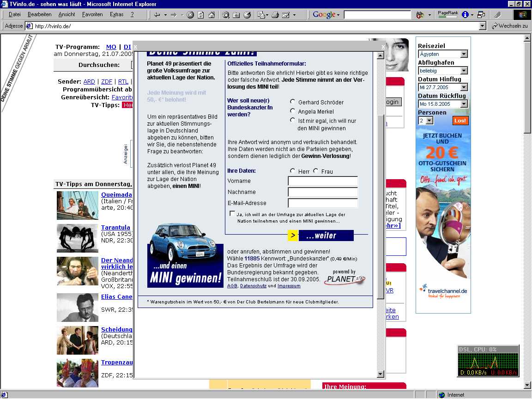Open the Favorites pane icon

[x=236, y=15]
